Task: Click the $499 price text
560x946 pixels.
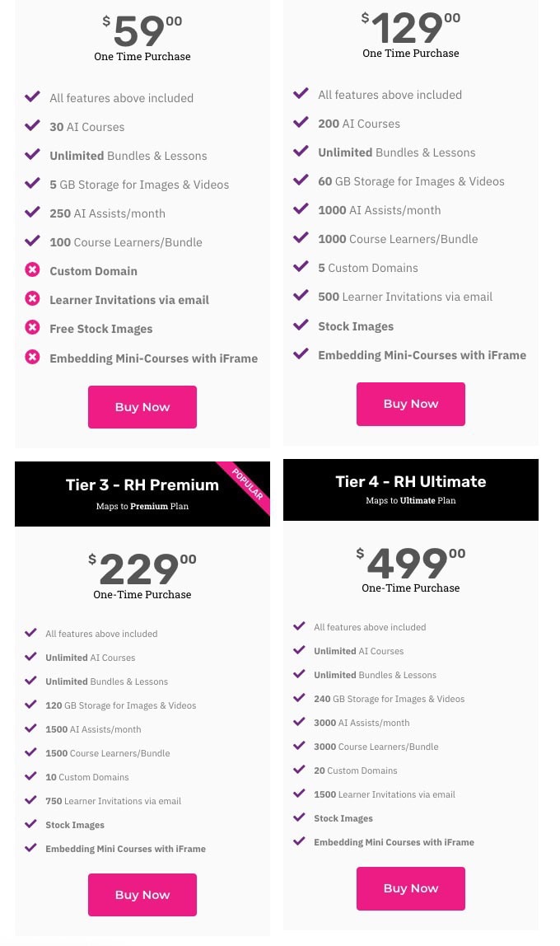Action: coord(410,563)
